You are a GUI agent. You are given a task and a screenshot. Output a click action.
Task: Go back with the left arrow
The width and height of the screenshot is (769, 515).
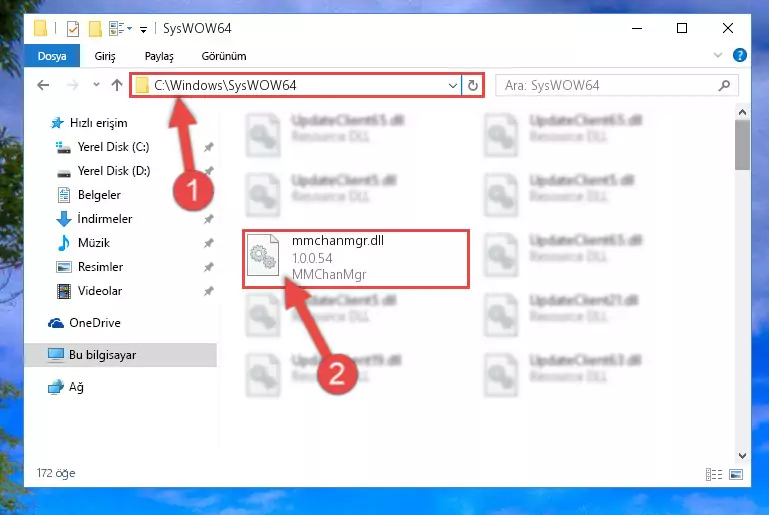(43, 85)
